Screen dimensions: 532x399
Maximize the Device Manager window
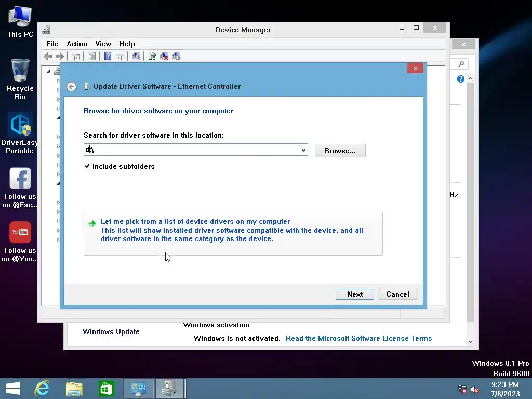tap(416, 28)
